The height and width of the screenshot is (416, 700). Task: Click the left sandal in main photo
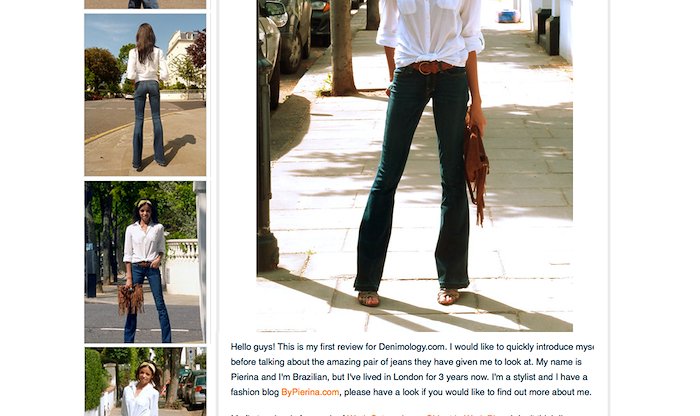[x=368, y=299]
